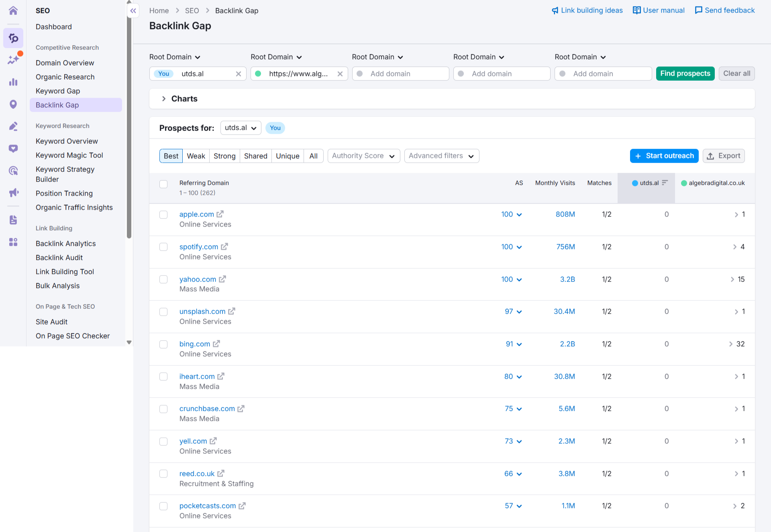
Task: Check the yell.com row checkbox
Action: pos(163,442)
